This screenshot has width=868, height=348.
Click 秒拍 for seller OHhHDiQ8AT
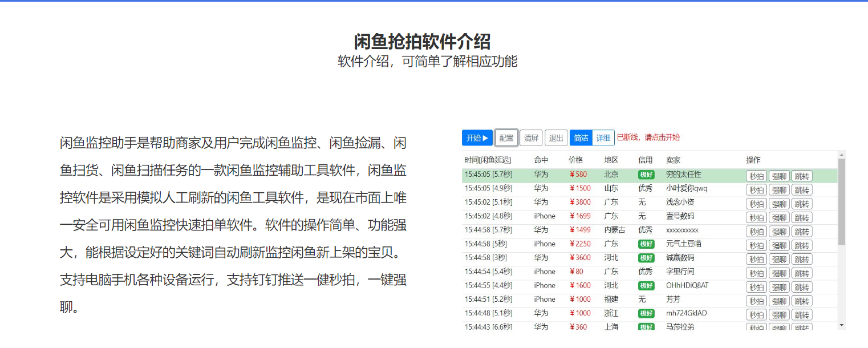pos(757,287)
